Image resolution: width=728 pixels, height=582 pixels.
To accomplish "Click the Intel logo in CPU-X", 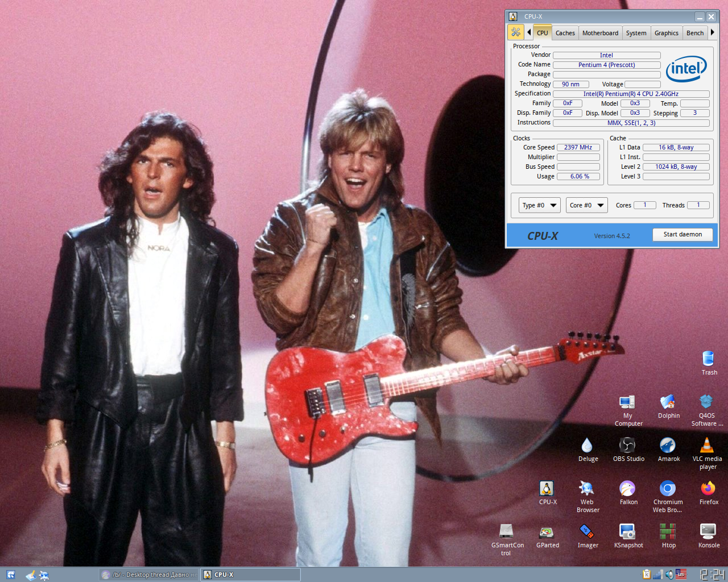I will (686, 69).
